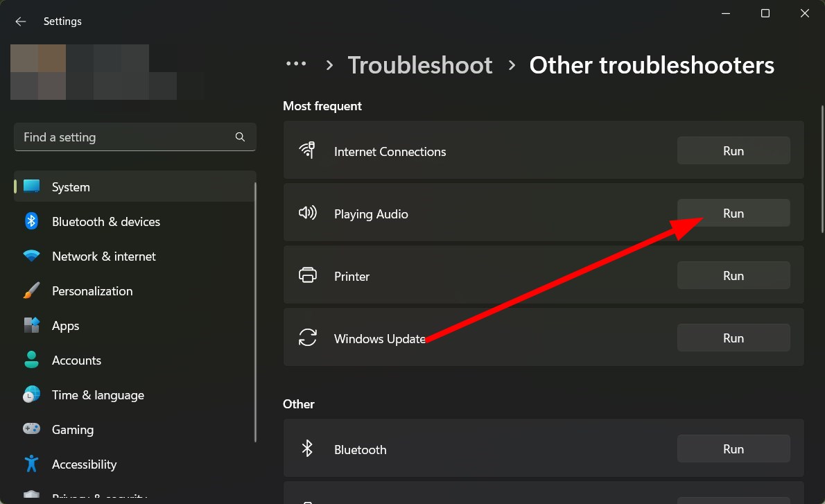Run the Playing Audio troubleshooter
The height and width of the screenshot is (504, 825).
click(x=733, y=214)
